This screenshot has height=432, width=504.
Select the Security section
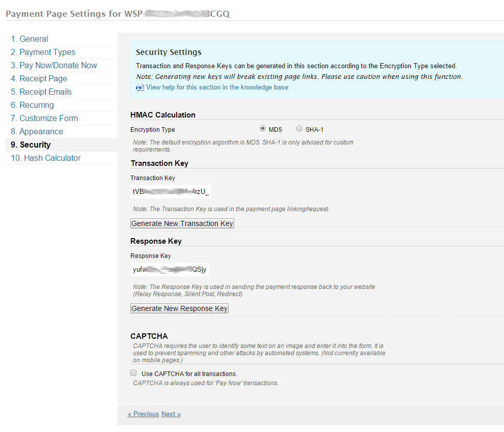(31, 145)
